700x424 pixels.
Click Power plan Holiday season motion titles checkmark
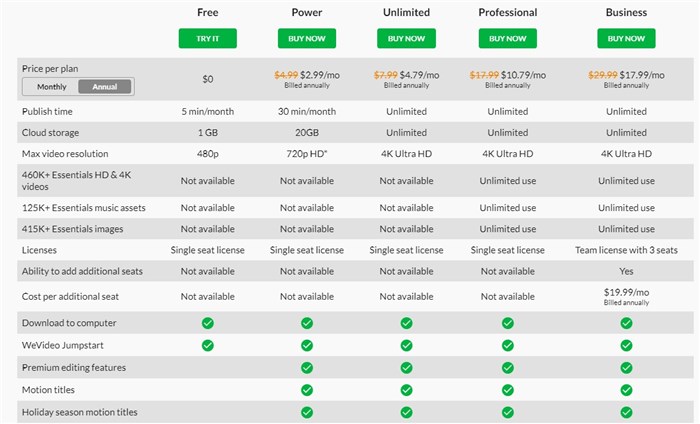(x=307, y=412)
